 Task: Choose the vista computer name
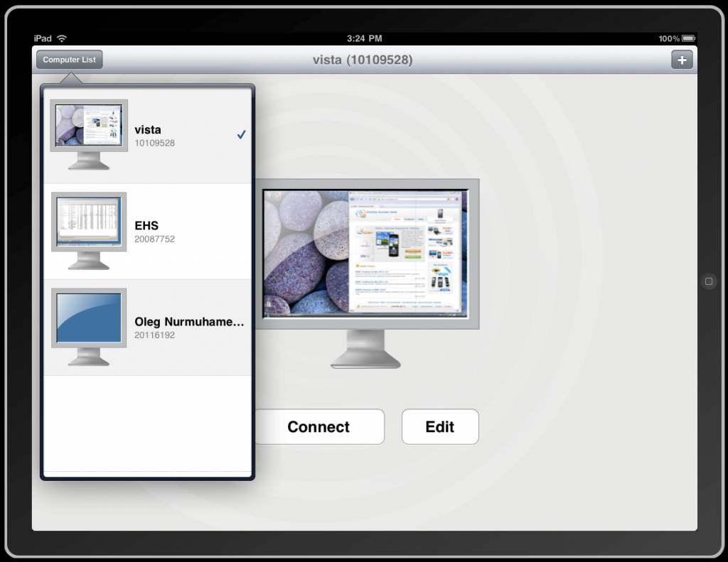[148, 130]
